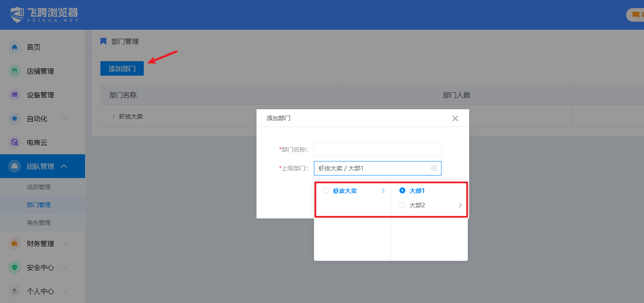Image resolution: width=644 pixels, height=303 pixels.
Task: Click the 添加部门 button
Action: click(x=122, y=68)
